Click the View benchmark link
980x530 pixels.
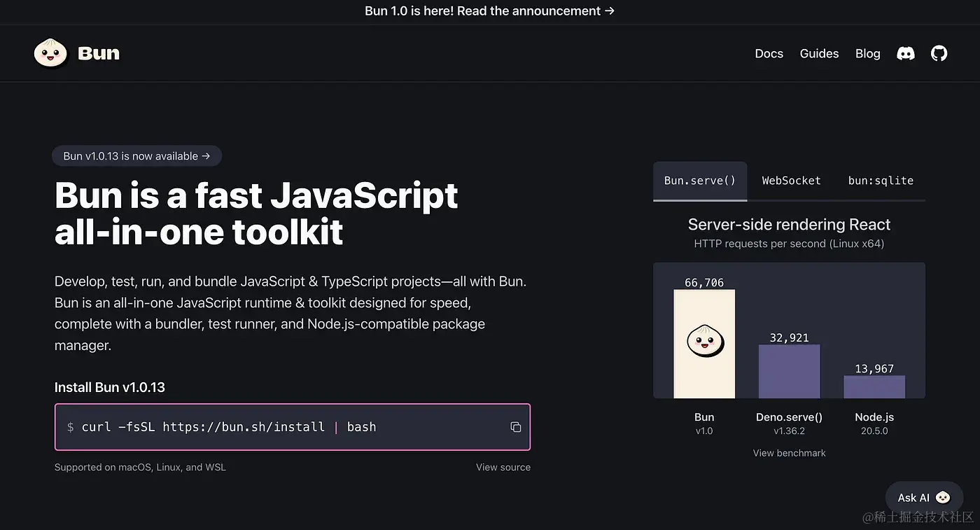coord(789,453)
